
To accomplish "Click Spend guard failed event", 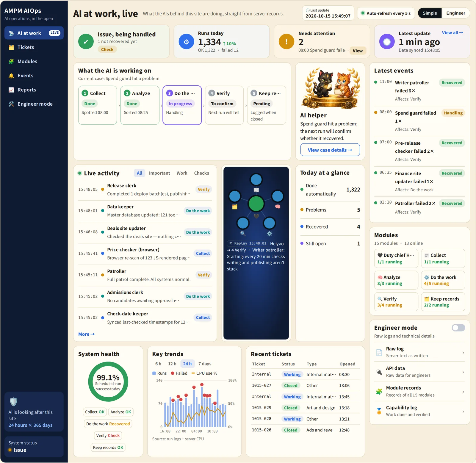I will [x=419, y=121].
